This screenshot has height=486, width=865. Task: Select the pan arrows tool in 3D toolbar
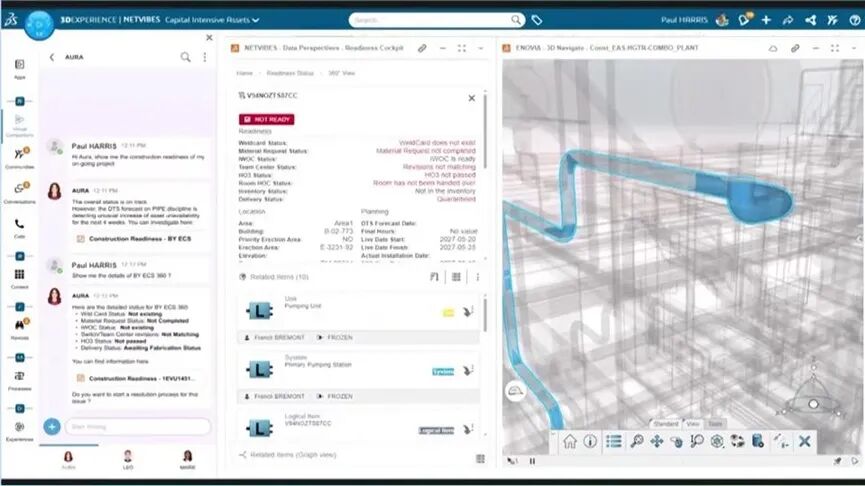click(656, 441)
